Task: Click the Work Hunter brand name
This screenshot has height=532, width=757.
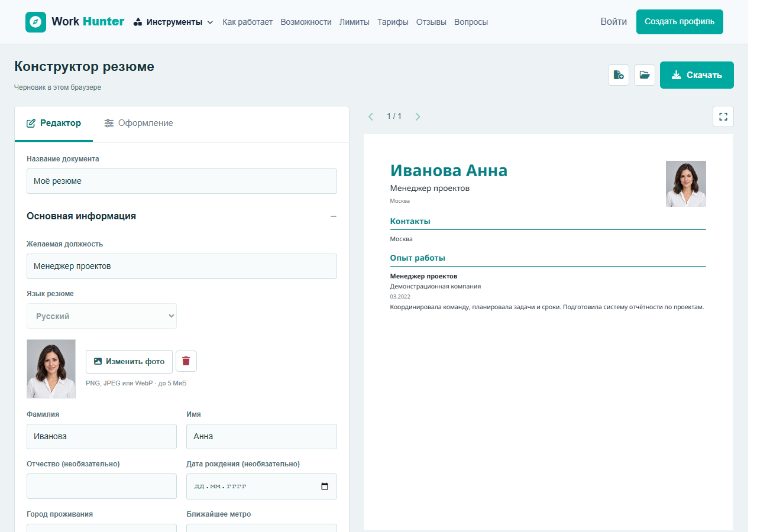Action: coord(88,22)
